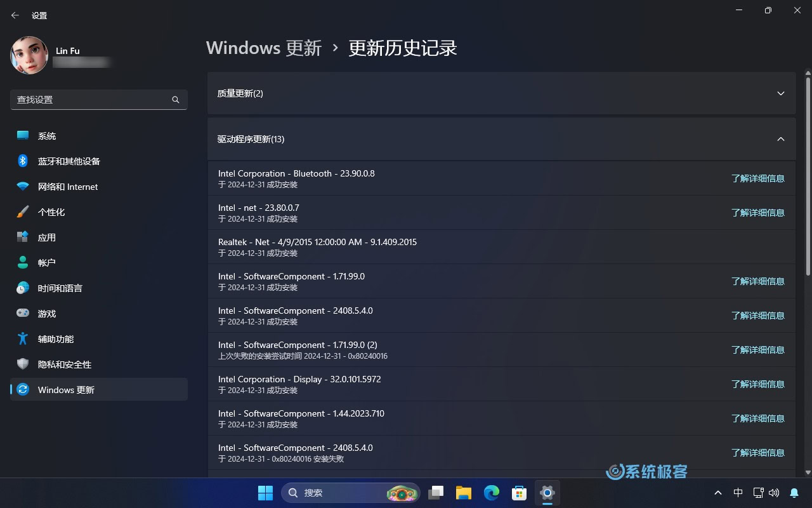Image resolution: width=812 pixels, height=508 pixels.
Task: Click the Lin Fu profile avatar
Action: 29,55
